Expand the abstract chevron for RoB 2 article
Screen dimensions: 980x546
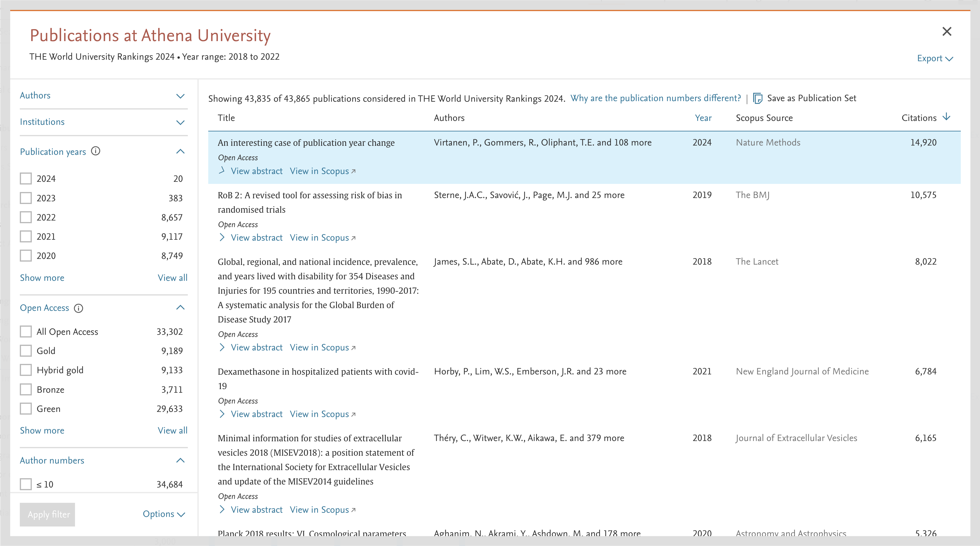point(222,237)
